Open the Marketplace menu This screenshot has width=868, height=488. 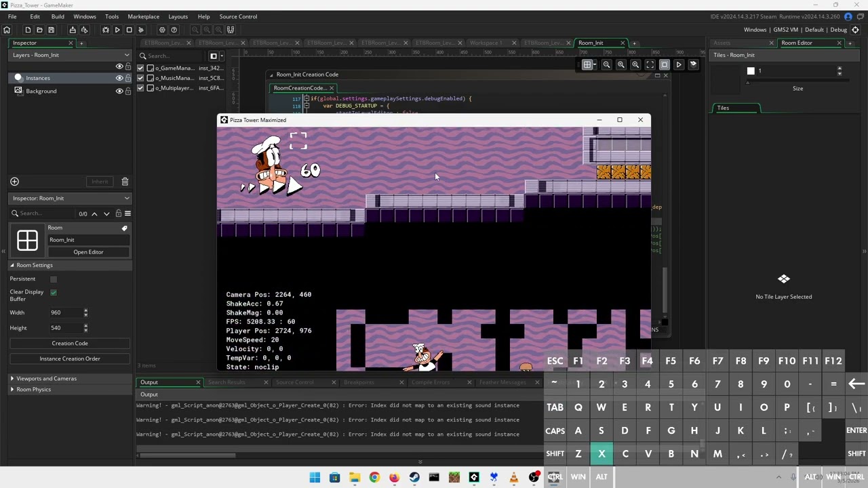click(144, 16)
